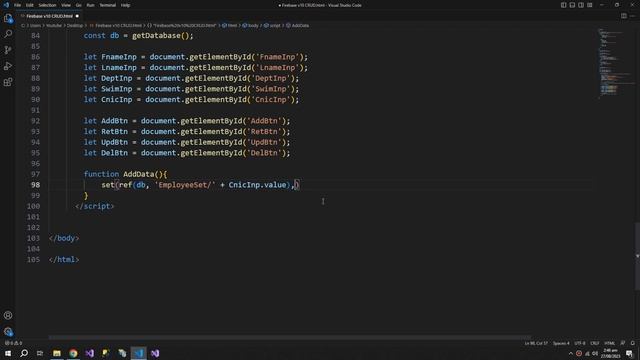
Task: Click the unsaved dot on editor tab
Action: 77,16
